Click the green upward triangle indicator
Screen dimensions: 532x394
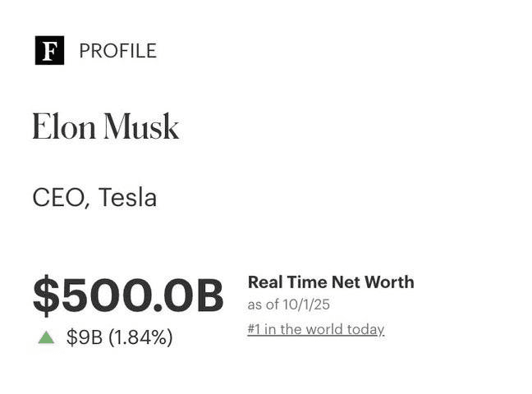46,337
